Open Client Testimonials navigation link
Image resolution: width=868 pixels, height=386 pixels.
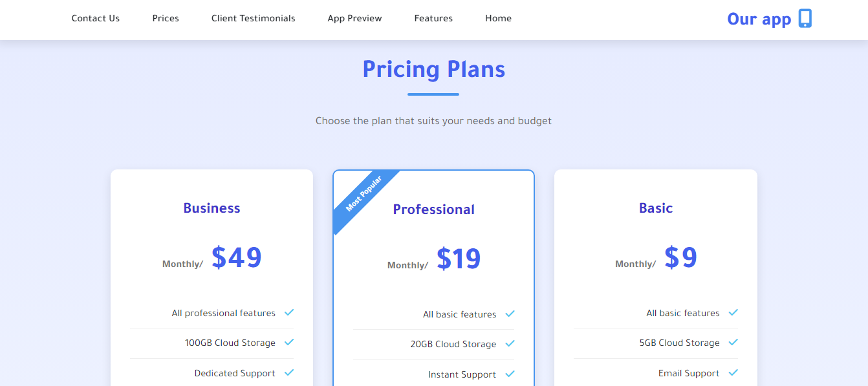pos(253,19)
